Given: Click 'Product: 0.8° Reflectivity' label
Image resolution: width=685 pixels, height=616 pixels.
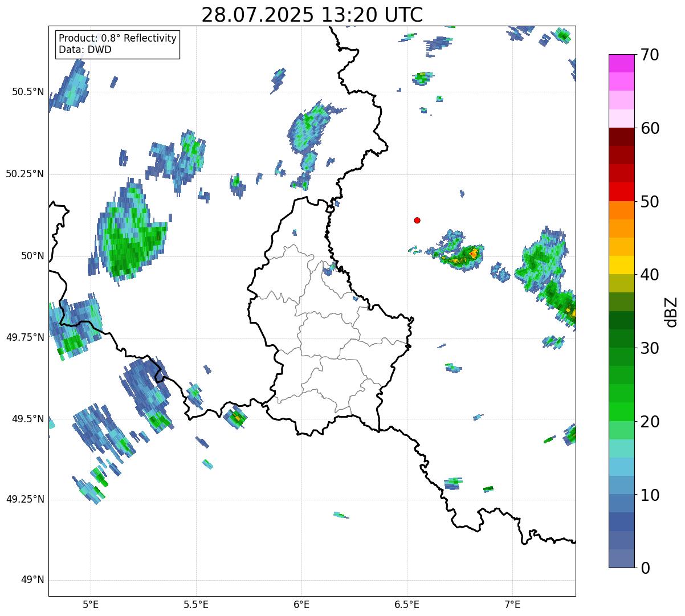Looking at the screenshot, I should point(118,38).
